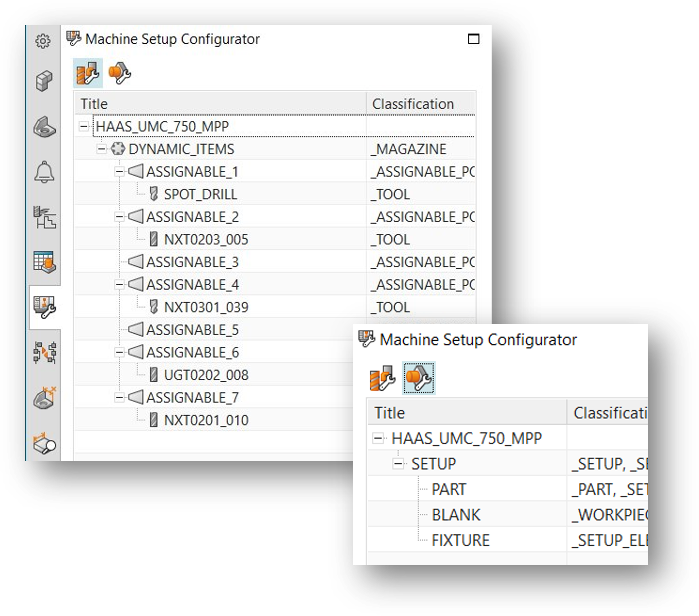Open the process flow diagram sidebar icon
The image size is (699, 616).
tap(44, 352)
